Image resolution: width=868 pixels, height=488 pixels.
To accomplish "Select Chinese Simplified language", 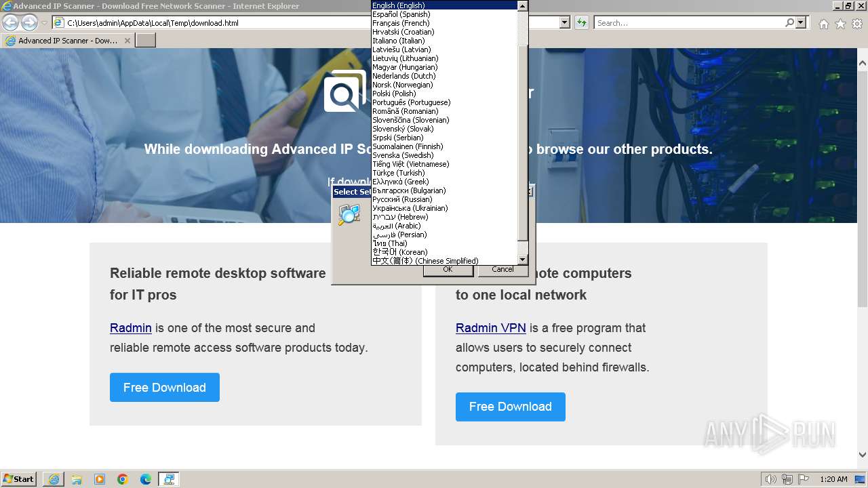I will coord(444,261).
